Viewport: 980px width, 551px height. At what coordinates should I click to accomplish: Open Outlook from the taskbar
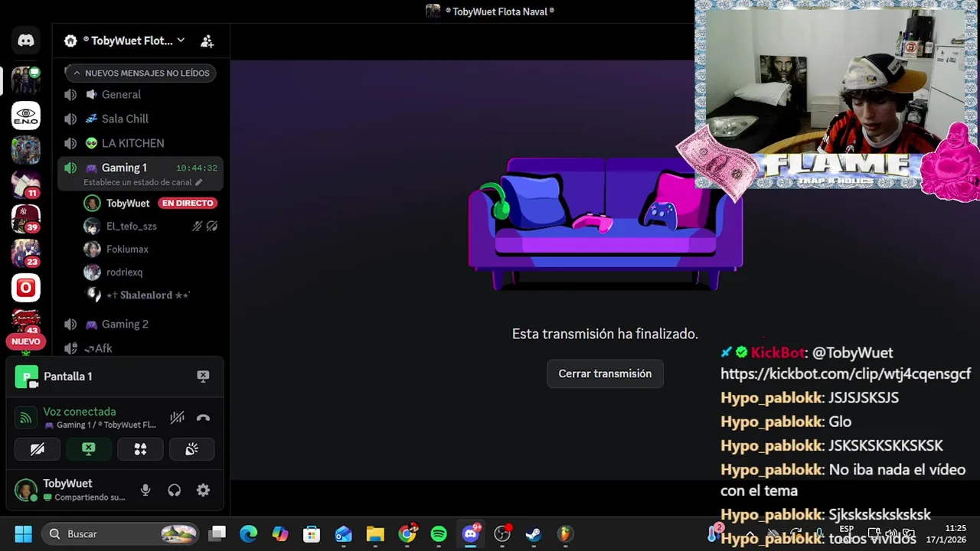[x=343, y=533]
